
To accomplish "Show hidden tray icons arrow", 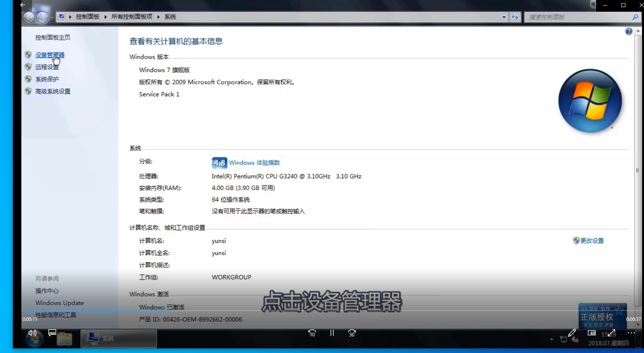I will coord(551,339).
